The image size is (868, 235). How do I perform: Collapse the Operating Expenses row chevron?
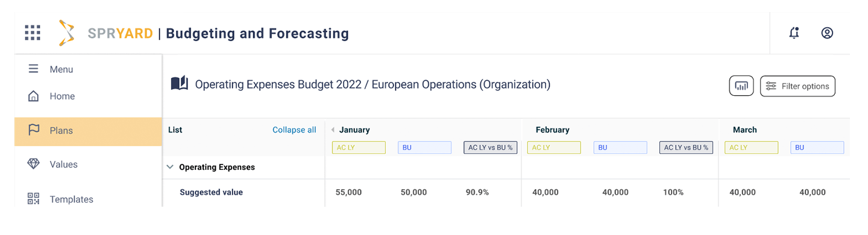(171, 167)
